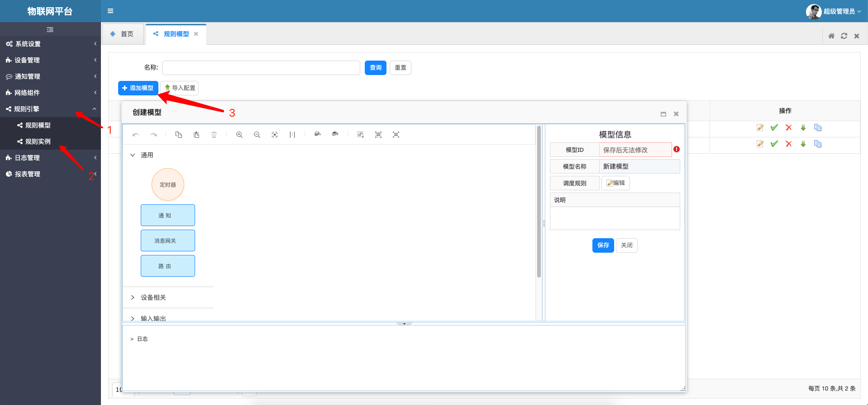Click the blue 保存 button
868x405 pixels.
(603, 245)
